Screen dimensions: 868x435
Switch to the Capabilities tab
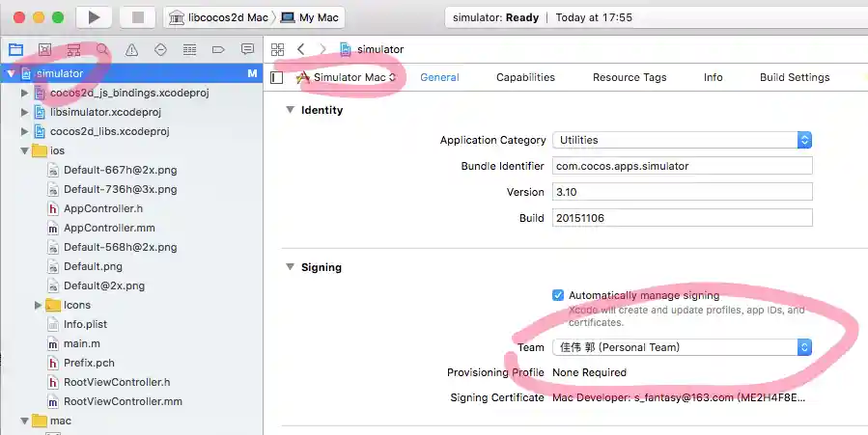[525, 77]
